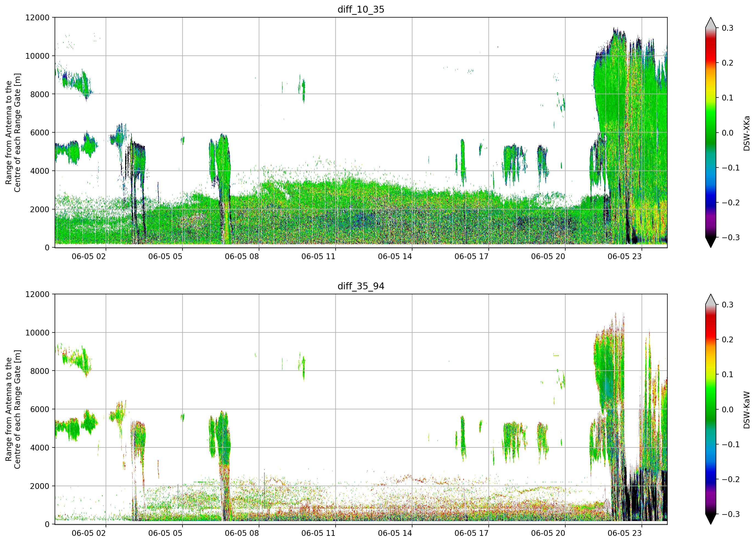This screenshot has width=756, height=543.
Task: Select the DSW-KaW colorbar label
Action: pos(746,410)
